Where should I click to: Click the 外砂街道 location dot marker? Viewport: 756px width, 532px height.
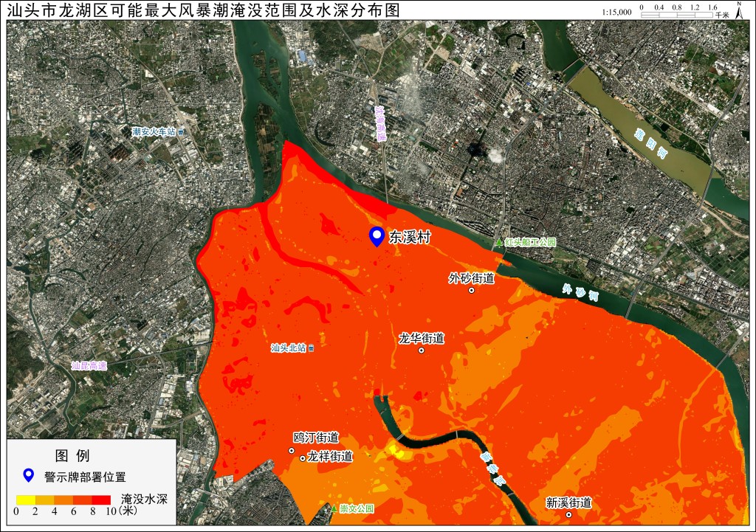tap(472, 290)
